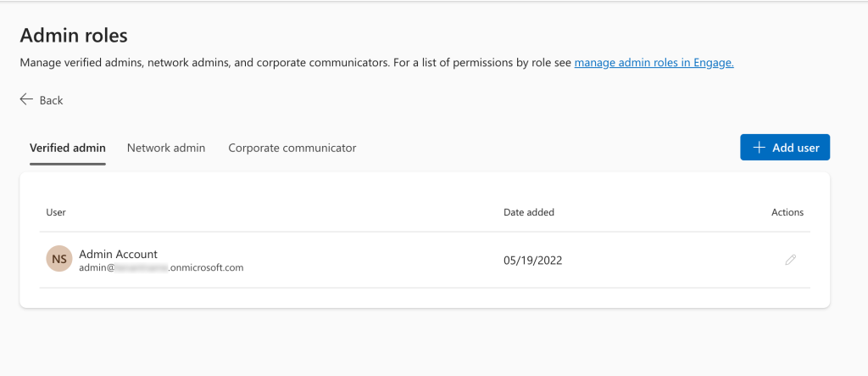This screenshot has width=868, height=376.
Task: Click the admin onmicrosoft.com email address
Action: (x=161, y=268)
